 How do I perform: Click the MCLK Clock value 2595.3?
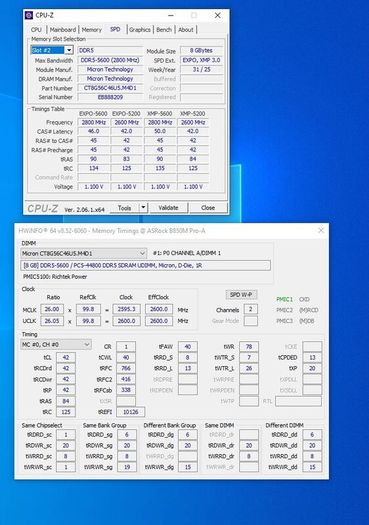coord(127,309)
